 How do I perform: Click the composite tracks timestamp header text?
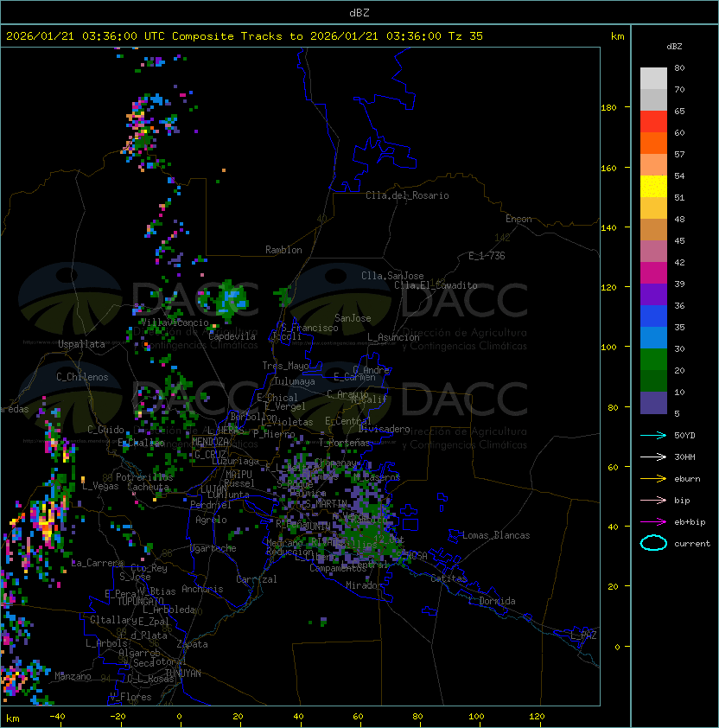[x=245, y=36]
